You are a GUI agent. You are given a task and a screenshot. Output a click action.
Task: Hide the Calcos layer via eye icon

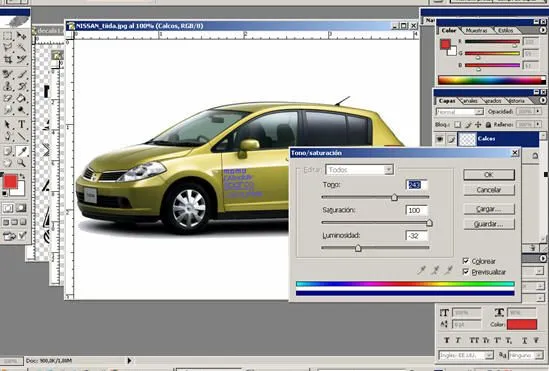[440, 139]
